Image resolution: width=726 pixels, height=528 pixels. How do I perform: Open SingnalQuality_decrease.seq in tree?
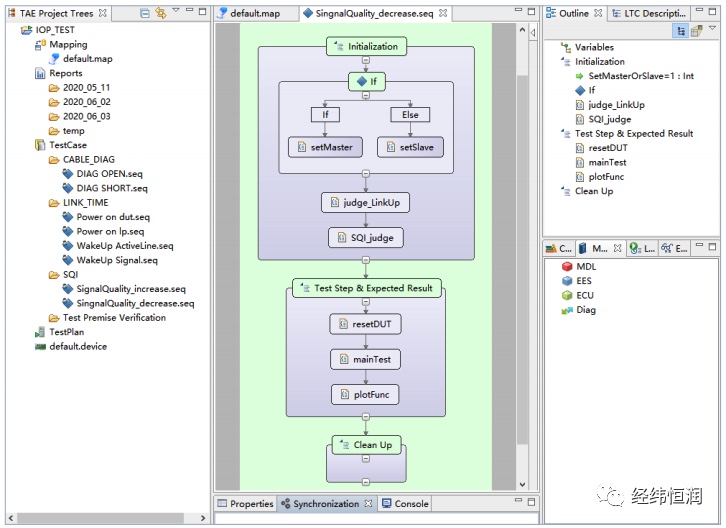click(x=129, y=303)
